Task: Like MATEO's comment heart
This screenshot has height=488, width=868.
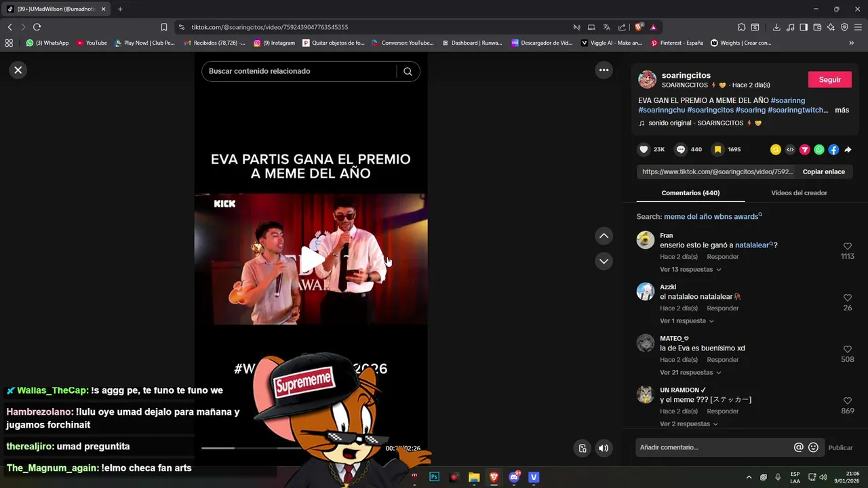Action: pos(847,349)
